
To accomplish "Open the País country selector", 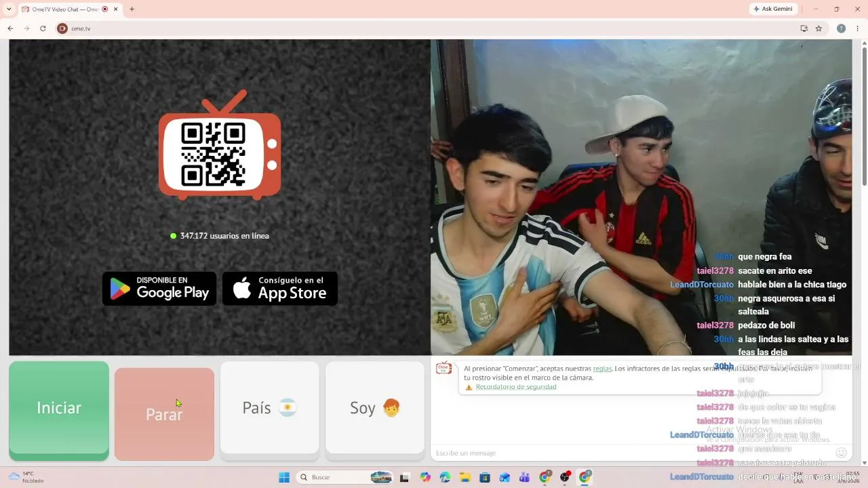I will 269,407.
